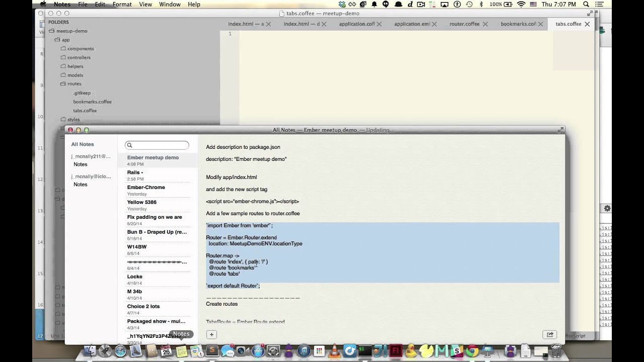
Task: Close the router.coffee tab
Action: tap(486, 24)
